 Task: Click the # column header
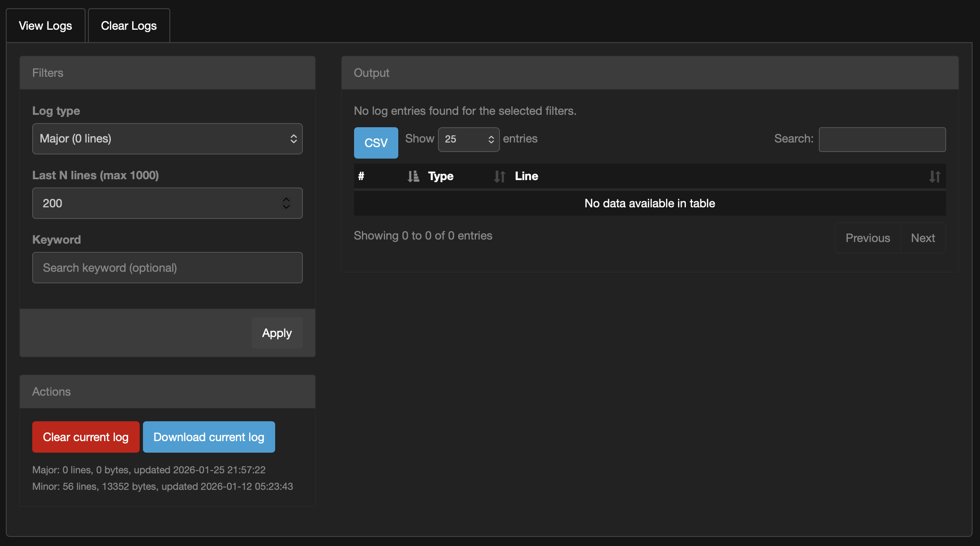pyautogui.click(x=362, y=176)
